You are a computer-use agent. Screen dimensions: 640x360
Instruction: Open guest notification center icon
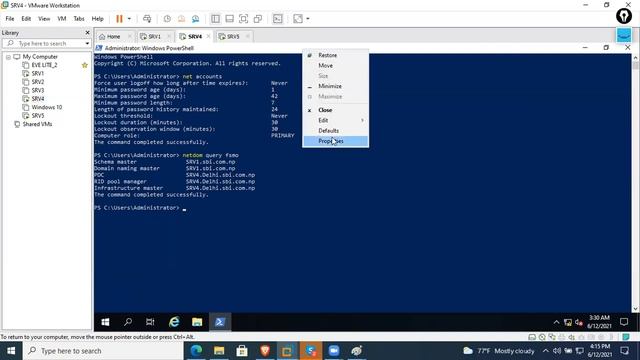624,322
